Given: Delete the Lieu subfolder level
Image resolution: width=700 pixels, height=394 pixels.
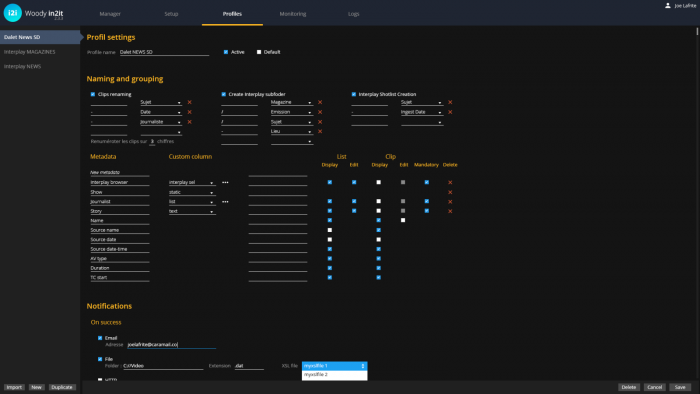Looking at the screenshot, I should 320,131.
